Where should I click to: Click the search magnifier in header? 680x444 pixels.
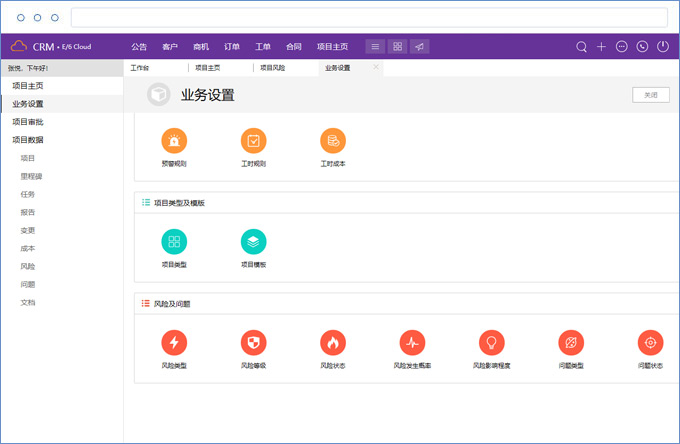point(582,46)
